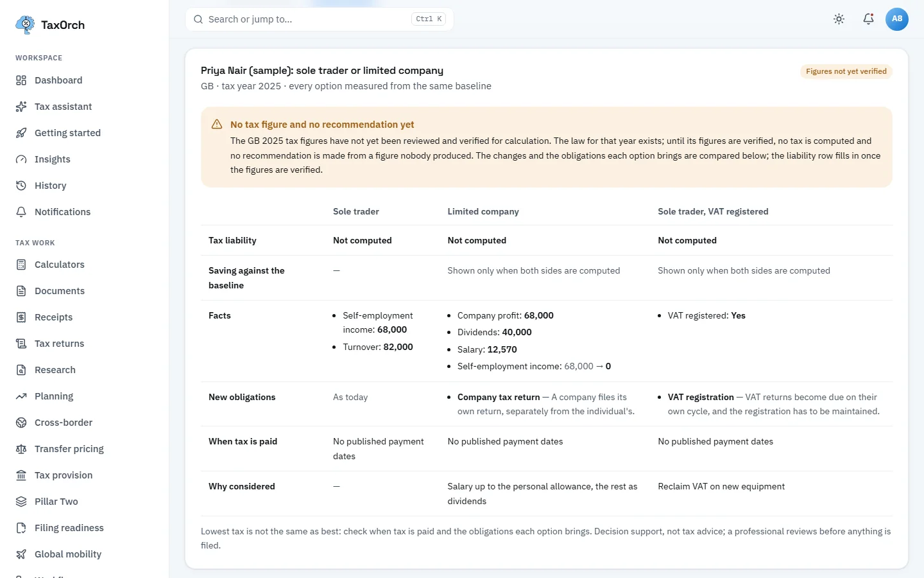This screenshot has height=578, width=924.
Task: Click the warning triangle alert icon
Action: click(217, 125)
